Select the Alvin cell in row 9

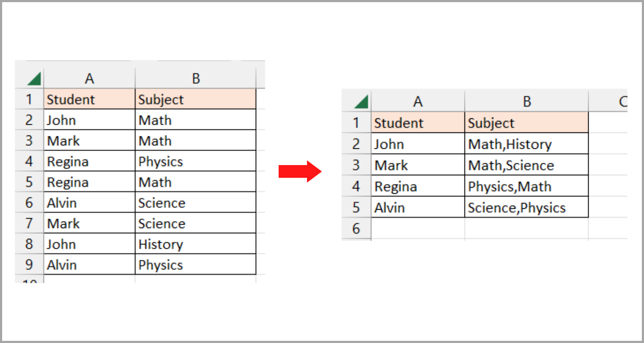click(x=89, y=265)
